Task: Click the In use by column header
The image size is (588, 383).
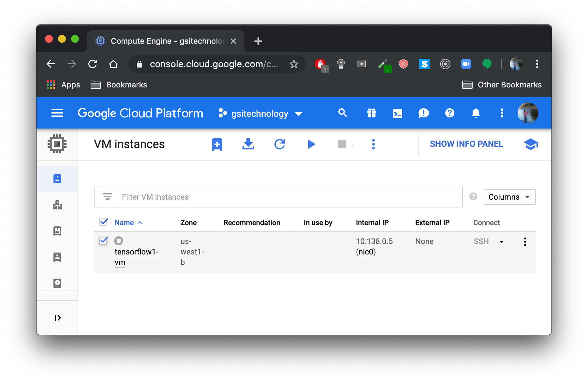Action: (x=318, y=222)
